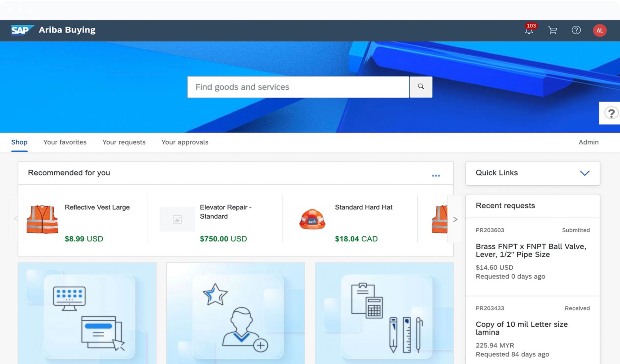Open request PR203603 for the ball valve

(531, 250)
